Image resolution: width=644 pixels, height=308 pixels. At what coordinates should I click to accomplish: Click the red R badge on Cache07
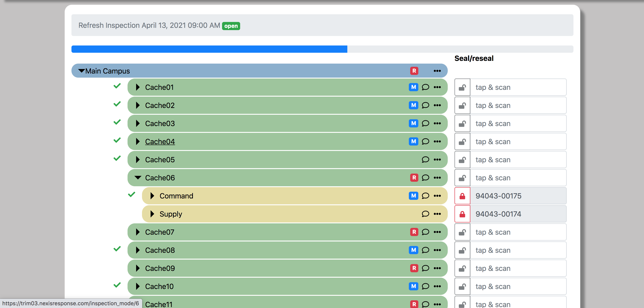414,232
